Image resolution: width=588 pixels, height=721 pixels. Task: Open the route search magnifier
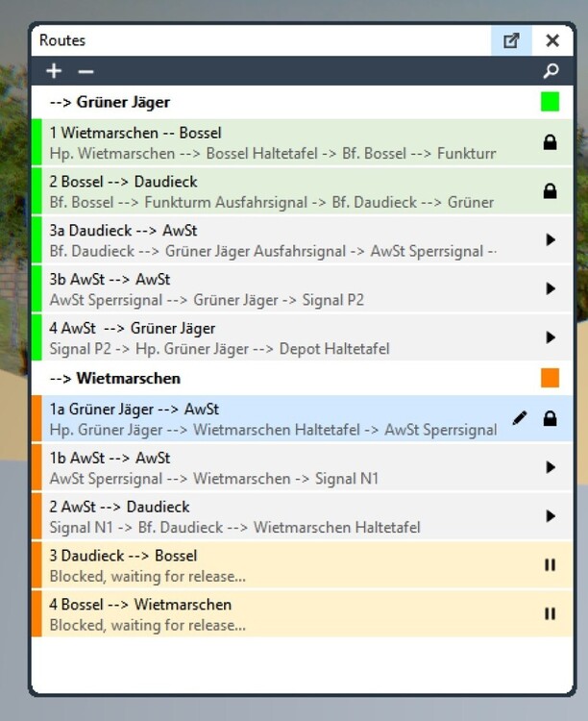[551, 71]
